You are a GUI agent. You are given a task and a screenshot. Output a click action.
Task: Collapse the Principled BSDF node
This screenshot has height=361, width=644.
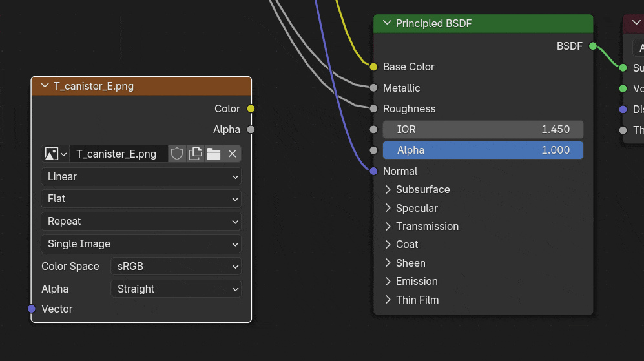click(387, 23)
